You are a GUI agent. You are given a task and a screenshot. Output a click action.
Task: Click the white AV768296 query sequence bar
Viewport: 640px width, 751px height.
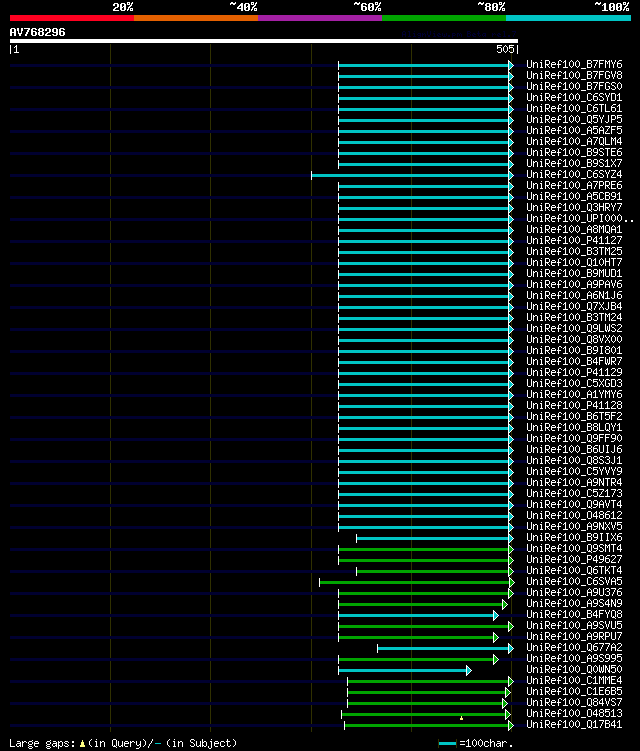coord(263,41)
